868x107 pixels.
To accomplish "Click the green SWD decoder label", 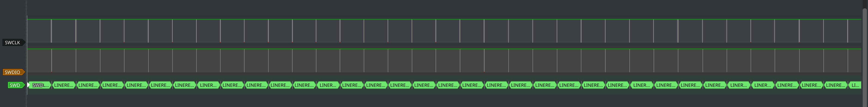I will (x=15, y=85).
